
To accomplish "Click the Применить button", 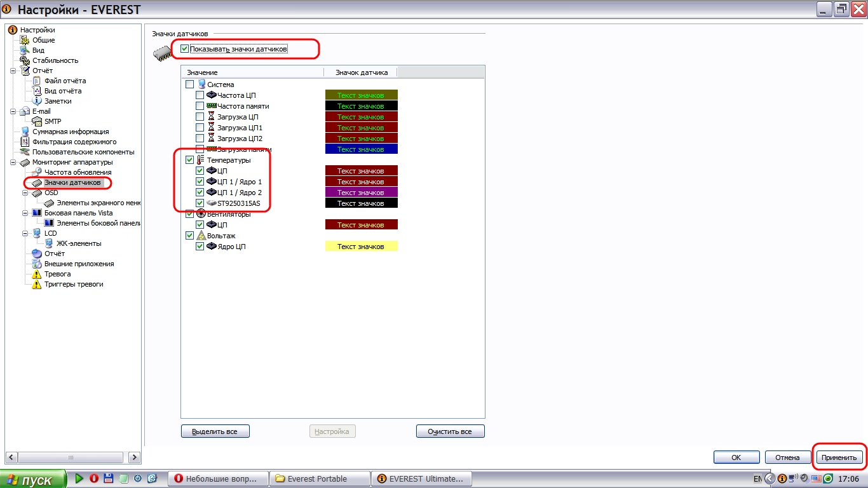I will tap(839, 457).
